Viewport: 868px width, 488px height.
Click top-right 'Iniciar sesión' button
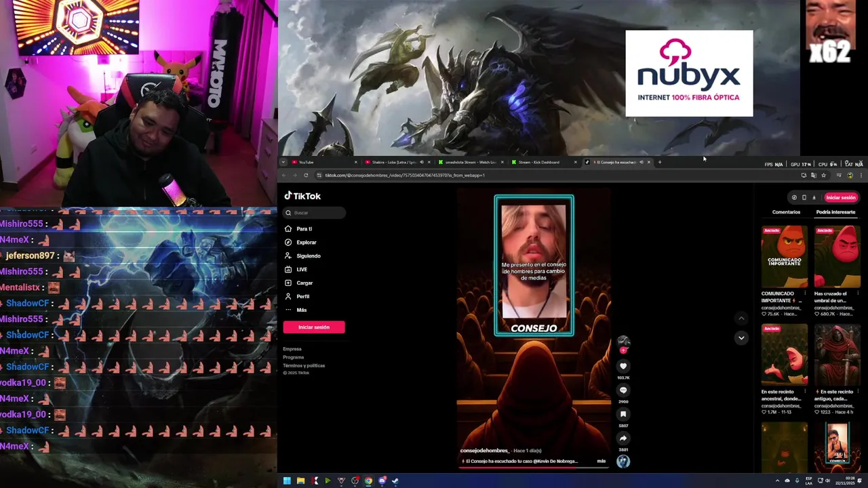point(841,198)
